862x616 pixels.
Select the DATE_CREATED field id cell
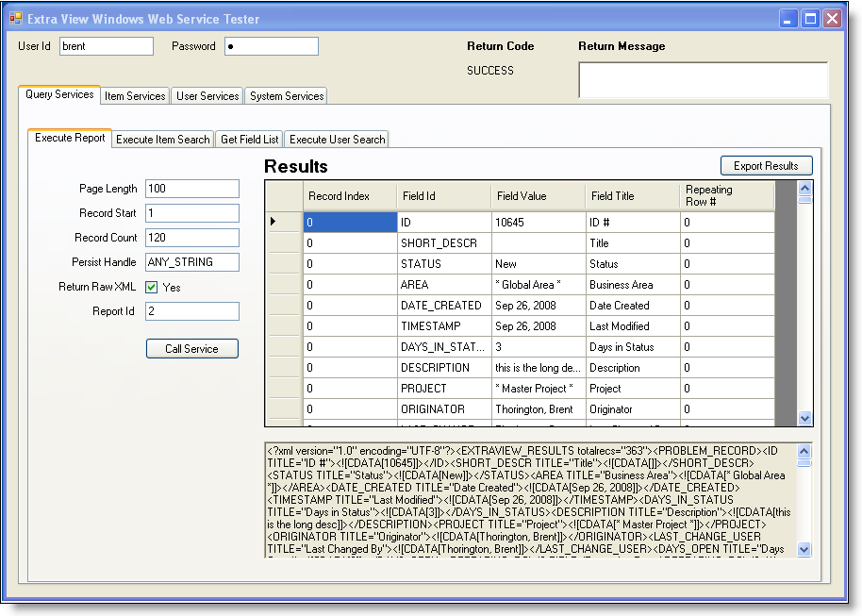(443, 306)
